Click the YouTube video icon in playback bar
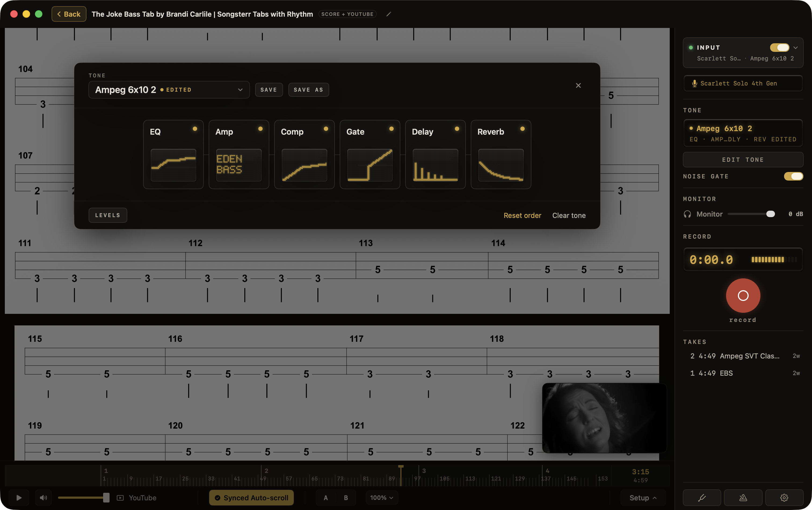This screenshot has width=812, height=510. coord(120,498)
